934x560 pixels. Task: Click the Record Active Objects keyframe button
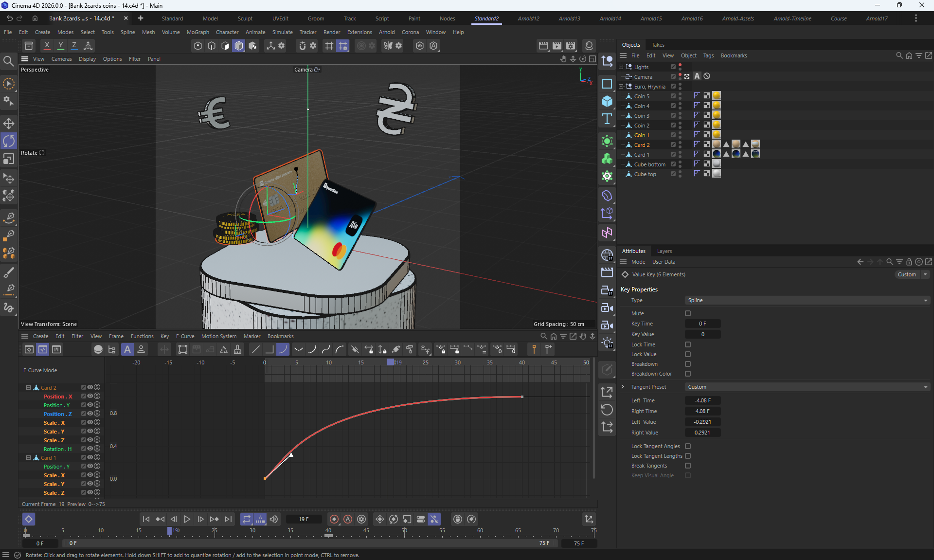click(x=334, y=519)
